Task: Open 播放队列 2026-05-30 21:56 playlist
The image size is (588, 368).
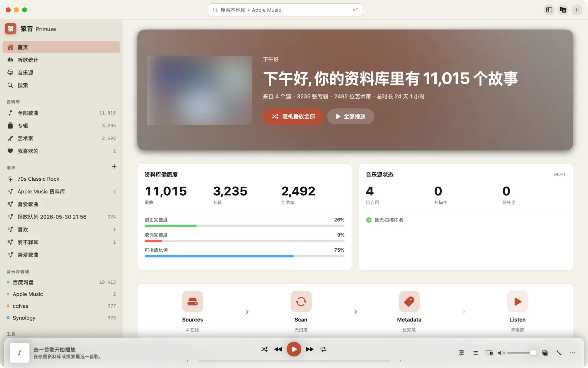Action: point(61,217)
